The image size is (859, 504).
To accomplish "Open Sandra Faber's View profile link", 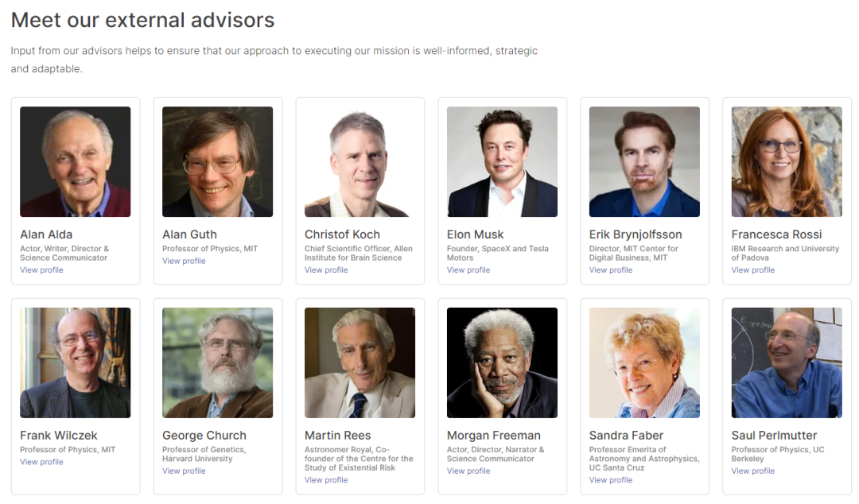I will (x=611, y=480).
